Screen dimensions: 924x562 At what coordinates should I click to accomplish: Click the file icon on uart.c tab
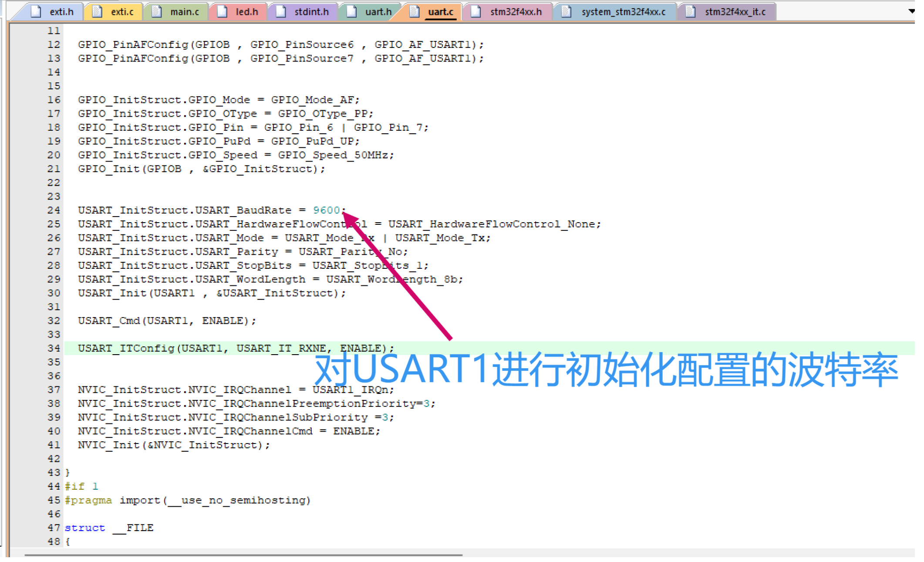(x=415, y=12)
